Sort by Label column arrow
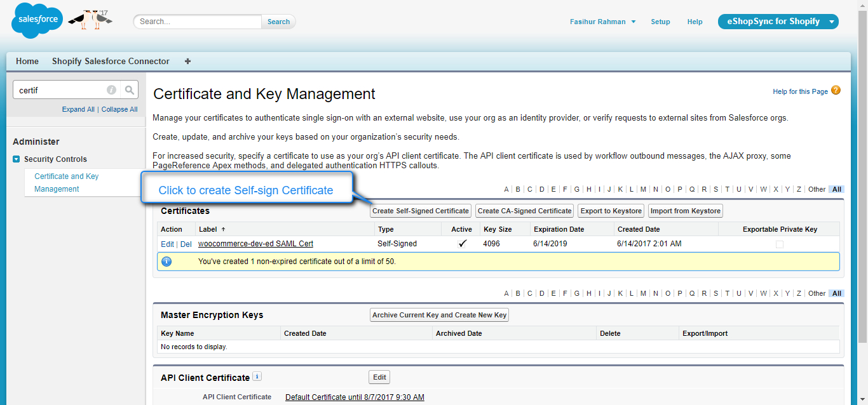868x405 pixels. (x=223, y=229)
